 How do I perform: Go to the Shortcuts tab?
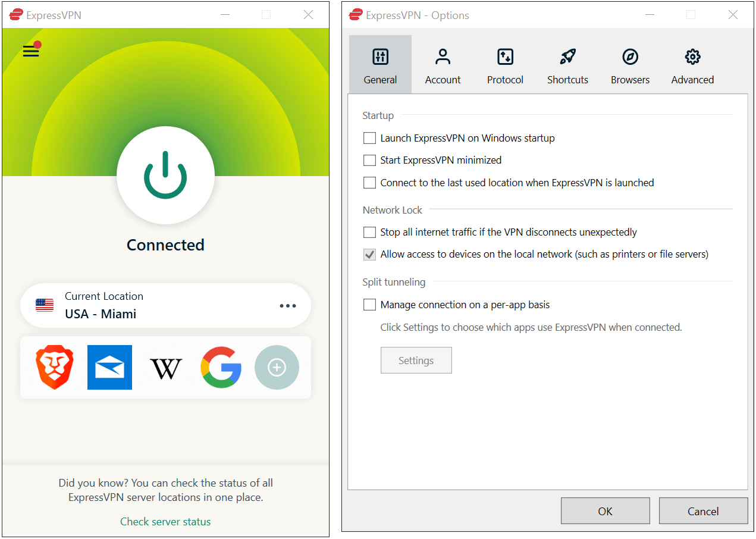coord(567,64)
